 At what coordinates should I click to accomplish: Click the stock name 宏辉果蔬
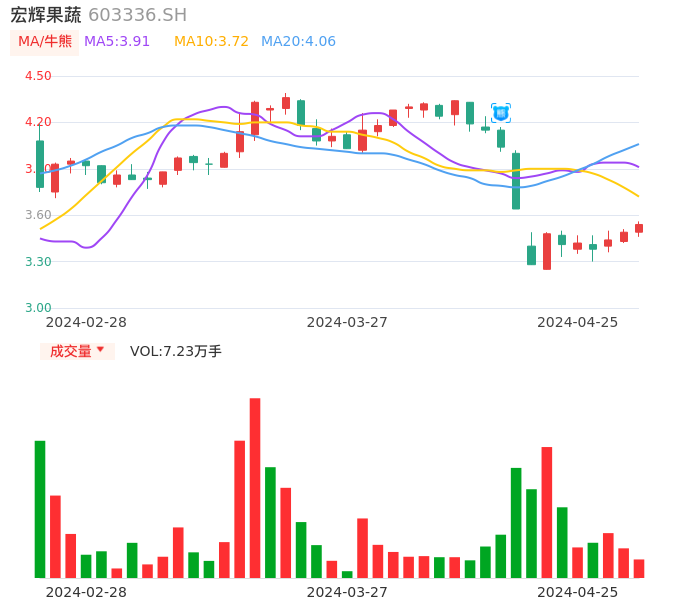(46, 15)
